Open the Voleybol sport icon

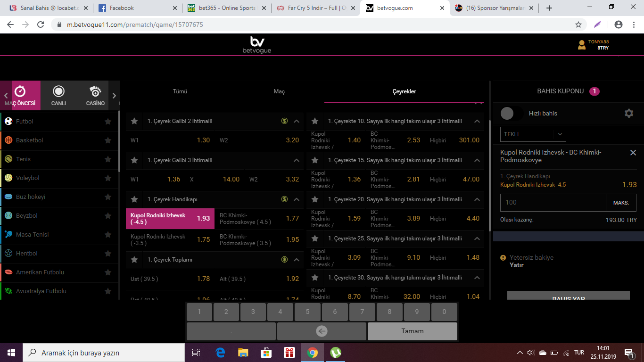(8, 178)
